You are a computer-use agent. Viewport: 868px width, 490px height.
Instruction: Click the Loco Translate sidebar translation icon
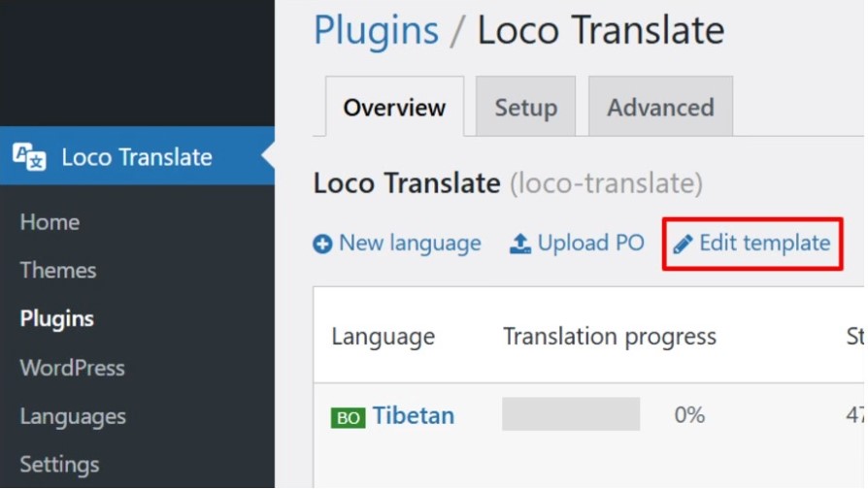coord(29,157)
